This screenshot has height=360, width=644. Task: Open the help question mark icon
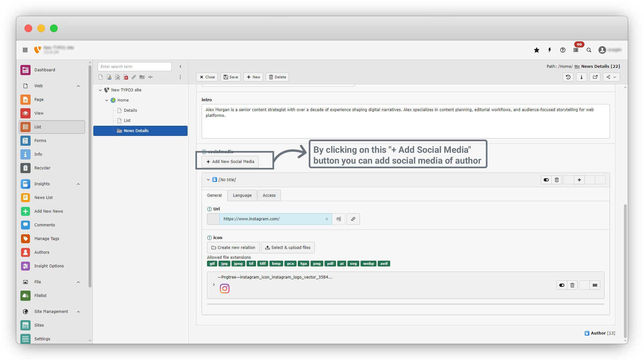tap(563, 50)
